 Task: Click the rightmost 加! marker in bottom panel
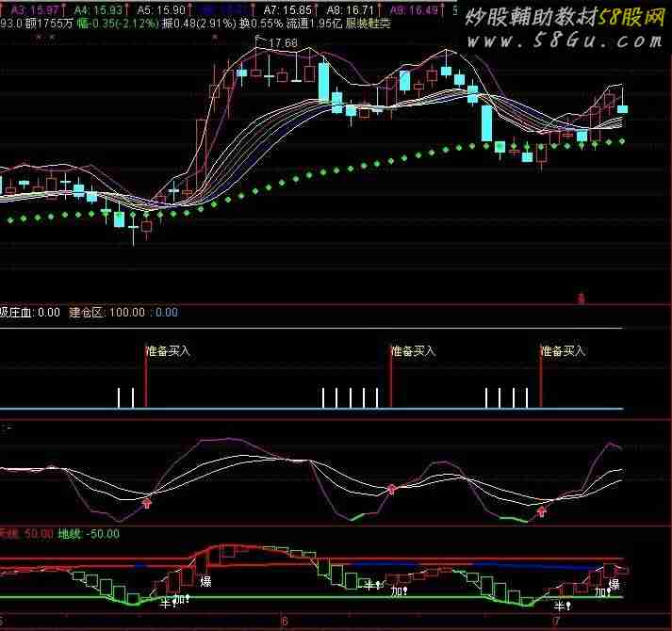tap(602, 592)
